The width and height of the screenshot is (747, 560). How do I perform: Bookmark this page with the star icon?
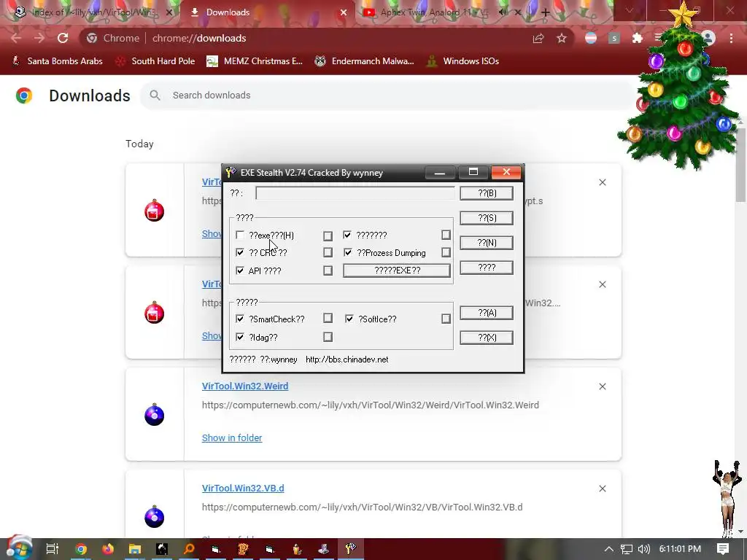pos(562,38)
